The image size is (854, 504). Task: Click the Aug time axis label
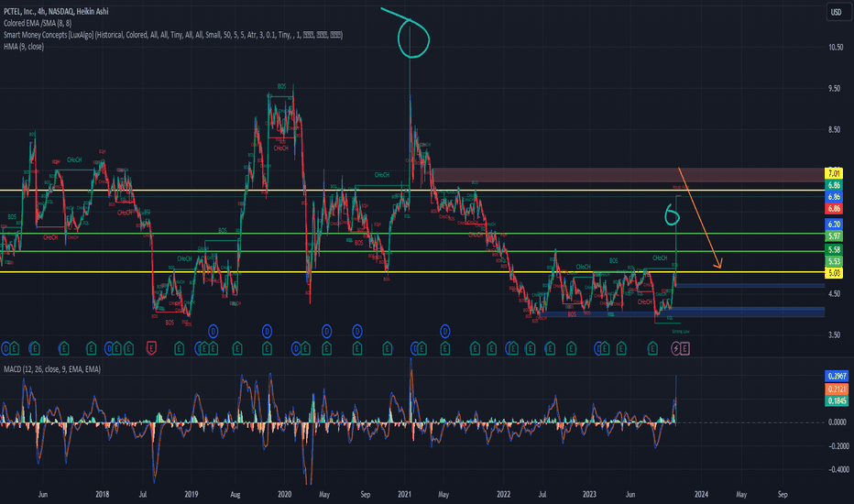click(235, 494)
